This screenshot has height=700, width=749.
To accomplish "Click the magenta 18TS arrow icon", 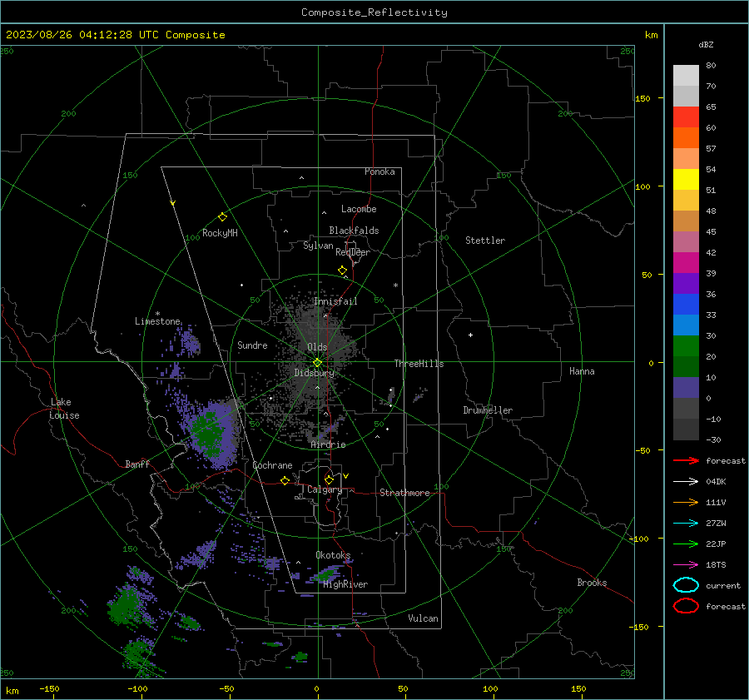I will point(686,565).
